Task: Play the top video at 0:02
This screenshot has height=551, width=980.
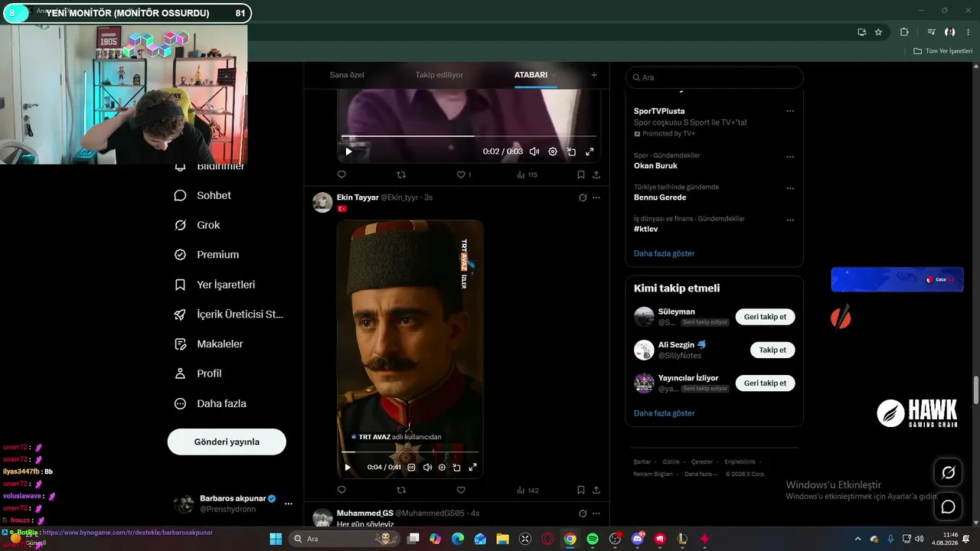Action: click(x=348, y=152)
